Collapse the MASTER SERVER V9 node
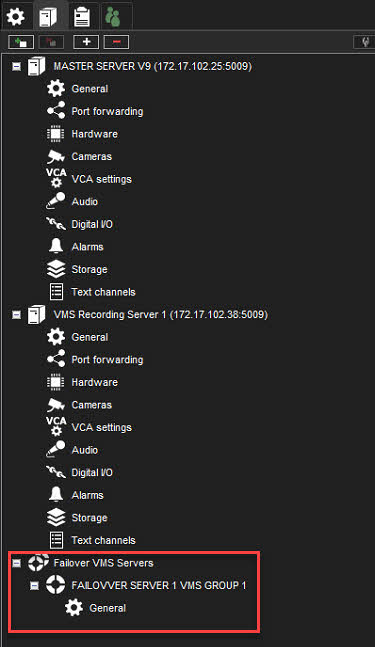This screenshot has width=375, height=647. (17, 66)
